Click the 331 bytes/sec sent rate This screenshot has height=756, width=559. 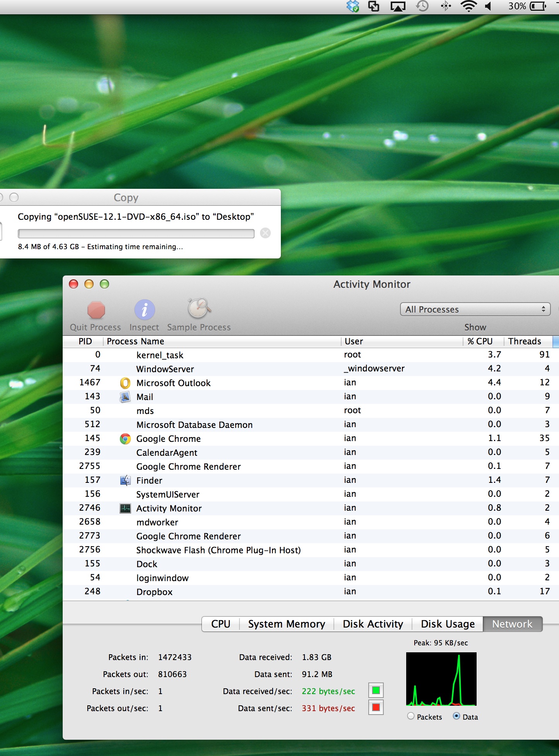[x=328, y=708]
